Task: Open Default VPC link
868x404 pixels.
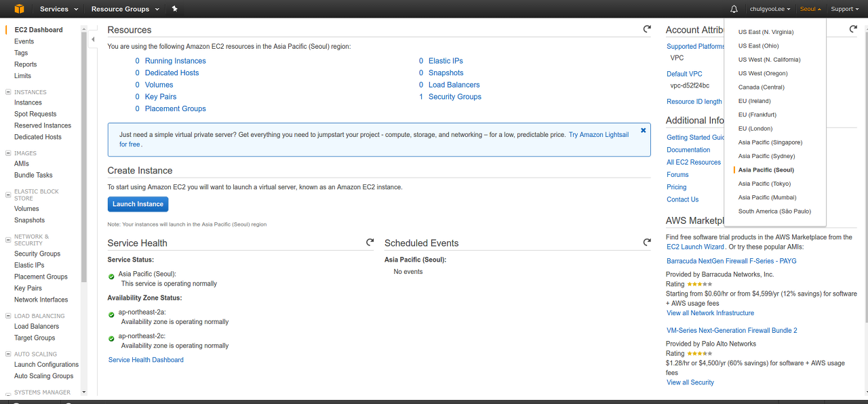Action: point(684,74)
